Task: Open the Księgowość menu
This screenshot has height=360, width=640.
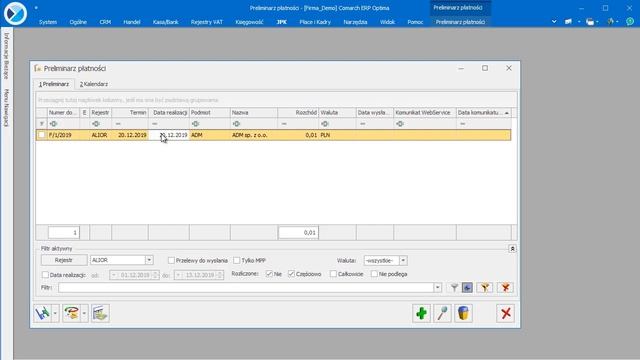Action: [x=249, y=22]
